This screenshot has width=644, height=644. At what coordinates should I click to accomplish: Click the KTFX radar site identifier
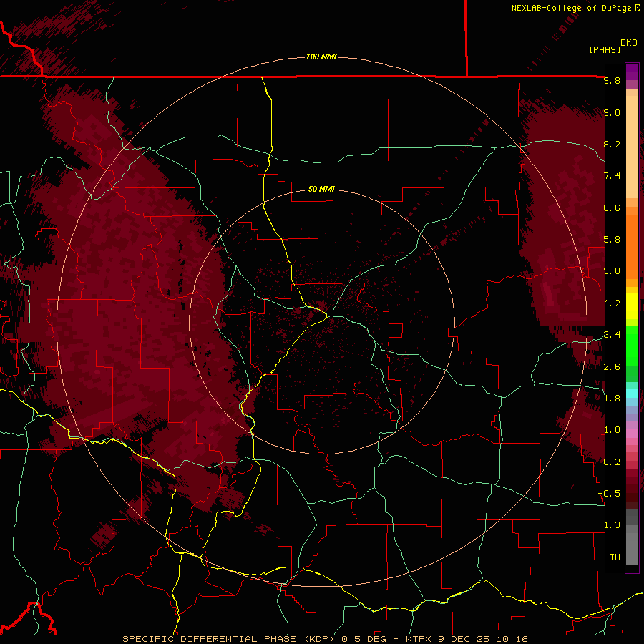419,639
